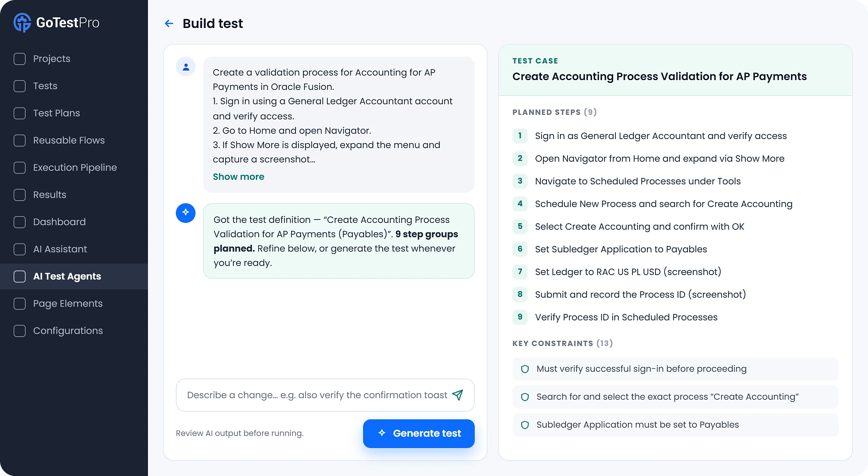Click the GoTestPro logo icon
The image size is (868, 476).
point(22,23)
